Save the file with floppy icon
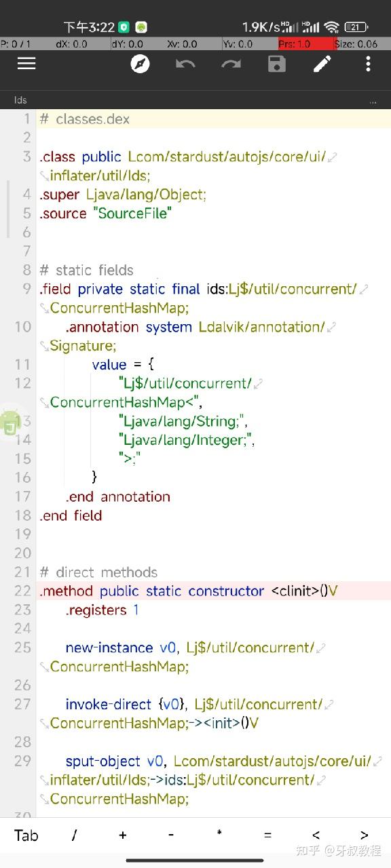Viewport: 391px width, 868px height. (277, 64)
